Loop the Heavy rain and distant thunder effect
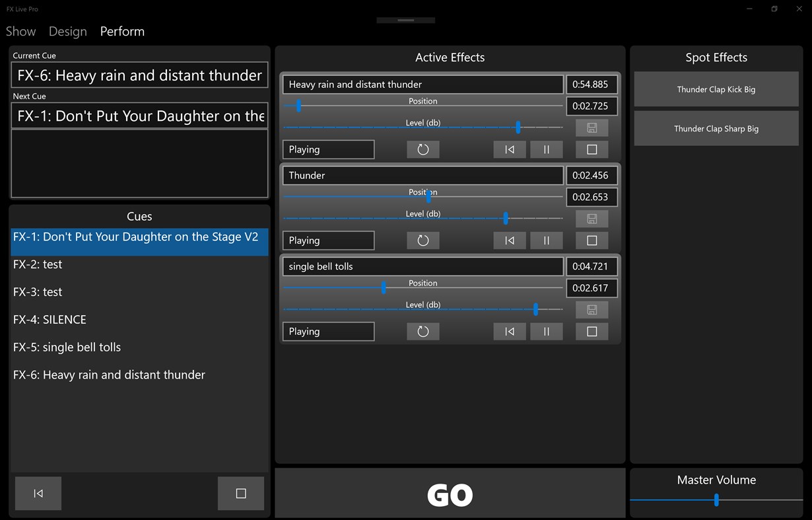 [x=423, y=149]
